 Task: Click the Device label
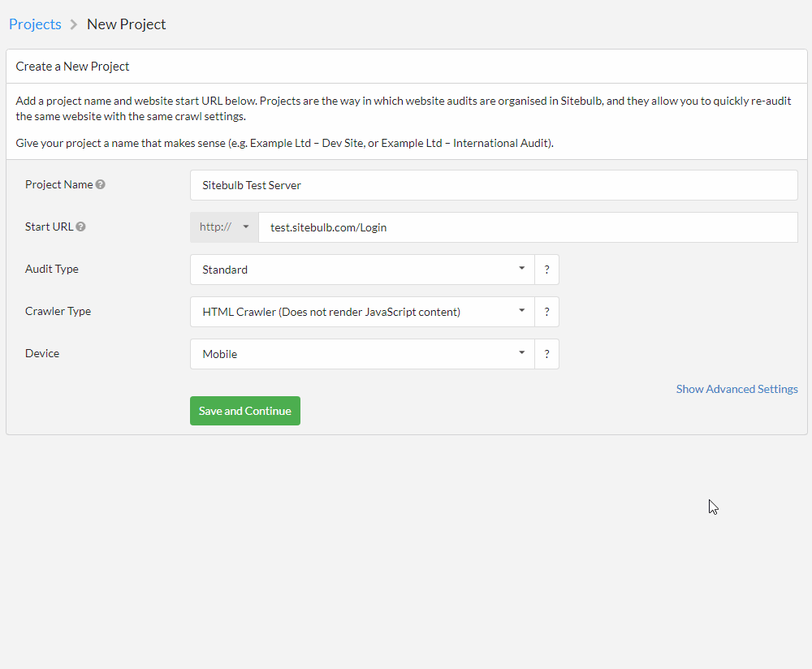tap(42, 353)
